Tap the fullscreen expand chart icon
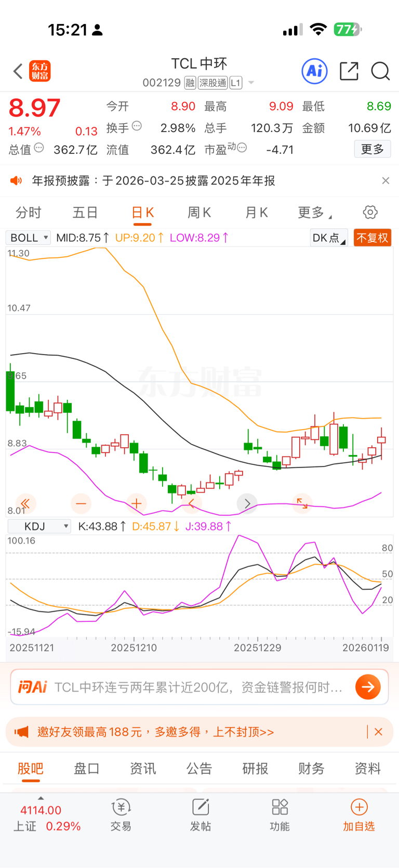 [x=302, y=503]
